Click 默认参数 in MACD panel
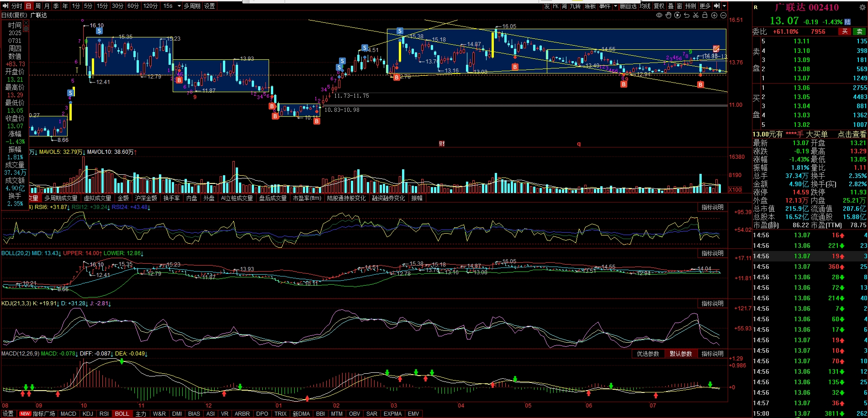 pyautogui.click(x=681, y=354)
